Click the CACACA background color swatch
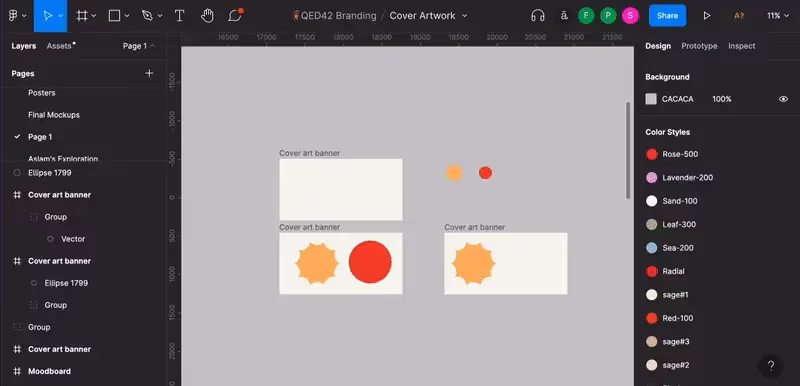This screenshot has width=800, height=386. pos(651,99)
